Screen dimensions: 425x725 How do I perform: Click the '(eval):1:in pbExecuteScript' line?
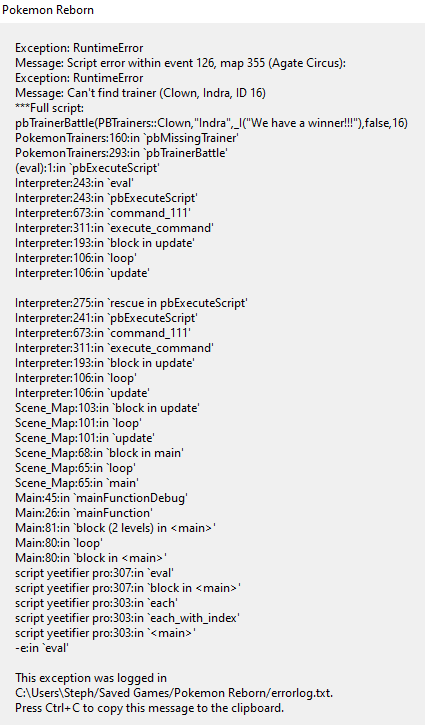tap(87, 168)
